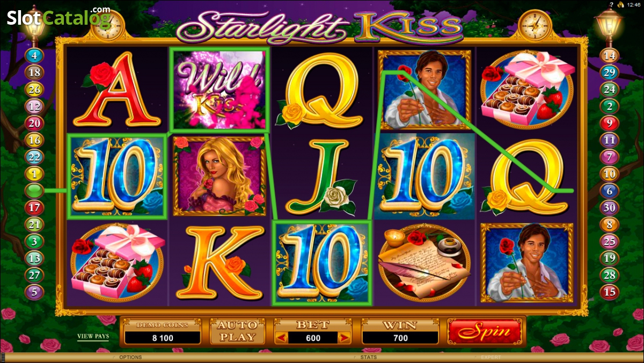
Task: Select payline number 5 marker
Action: pyautogui.click(x=34, y=292)
